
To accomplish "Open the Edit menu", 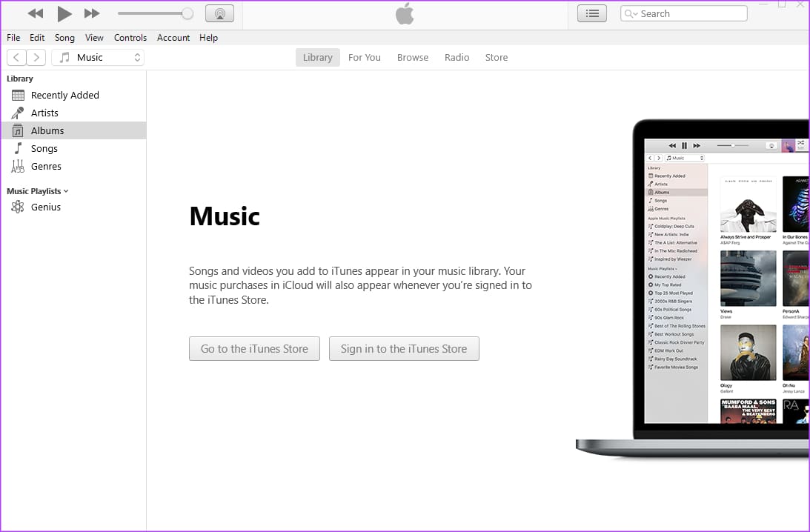I will (37, 38).
